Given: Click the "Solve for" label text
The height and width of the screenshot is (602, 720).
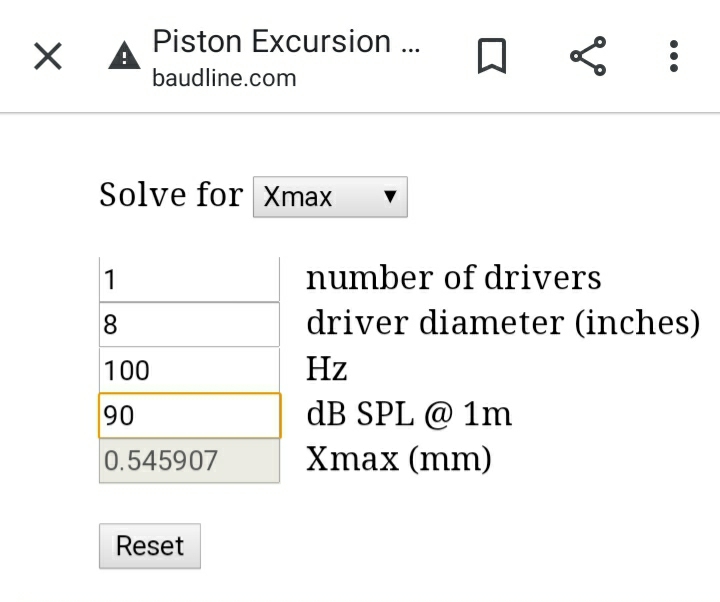Looking at the screenshot, I should pos(171,194).
